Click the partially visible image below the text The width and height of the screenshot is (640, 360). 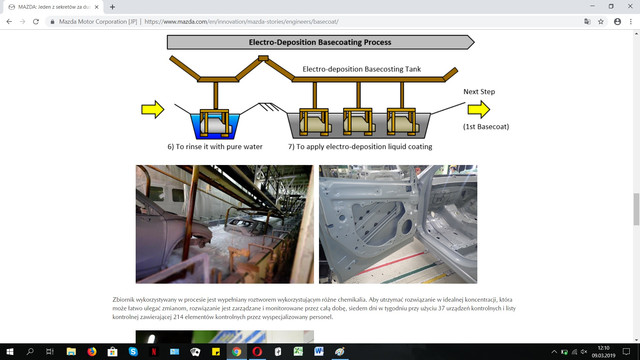225,336
